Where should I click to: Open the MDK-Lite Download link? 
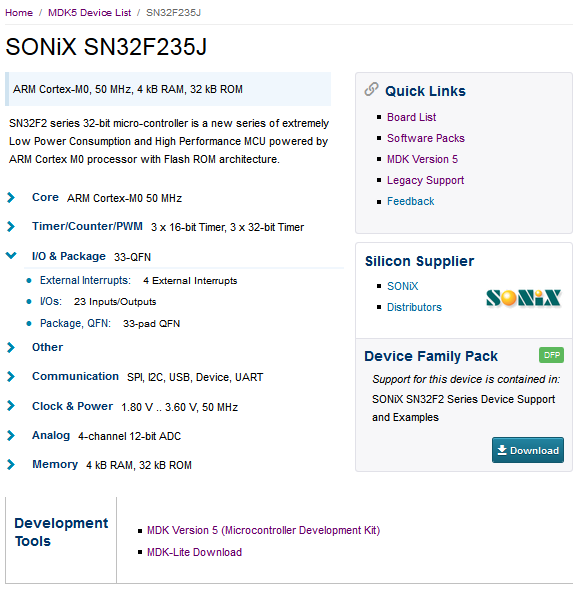click(x=194, y=552)
